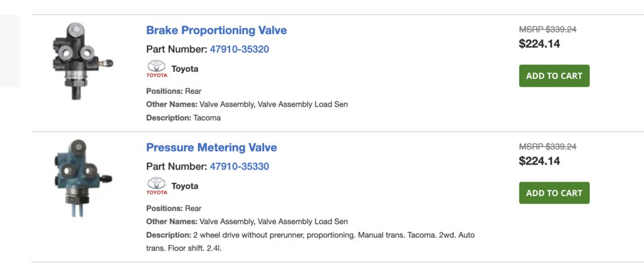Click the Toyota brand name for Brake Proportioning Valve
The height and width of the screenshot is (265, 644).
tap(185, 69)
